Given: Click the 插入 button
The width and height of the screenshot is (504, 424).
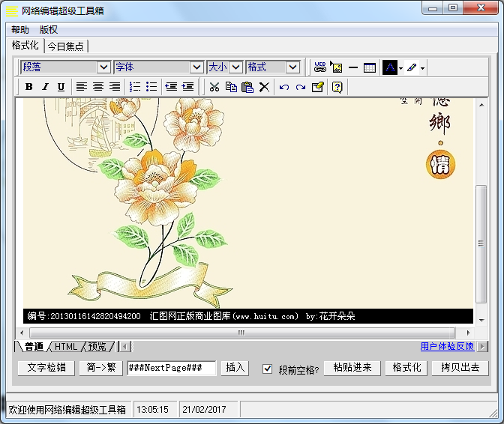Looking at the screenshot, I should click(x=235, y=368).
